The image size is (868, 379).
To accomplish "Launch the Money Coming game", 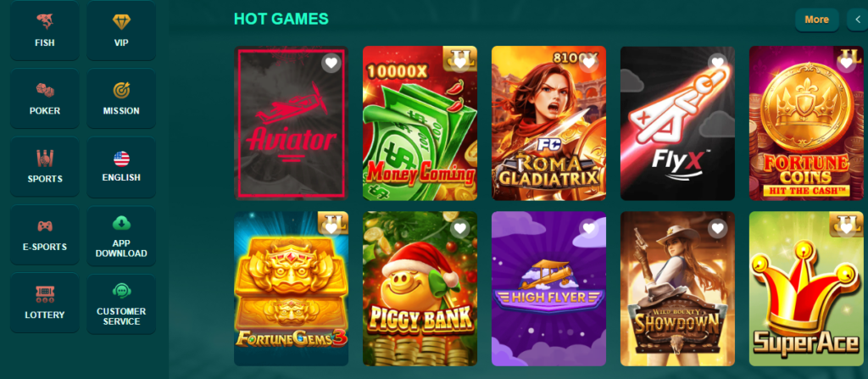I will [420, 123].
